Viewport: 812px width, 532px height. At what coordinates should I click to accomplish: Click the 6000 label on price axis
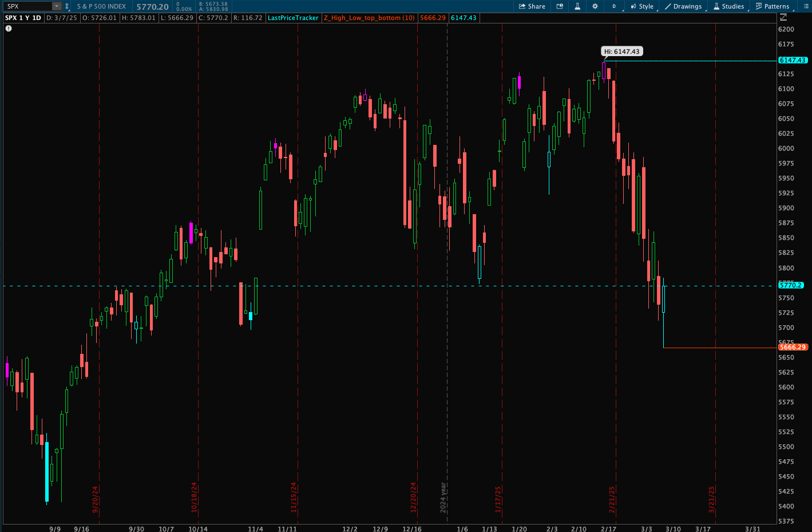tap(786, 148)
